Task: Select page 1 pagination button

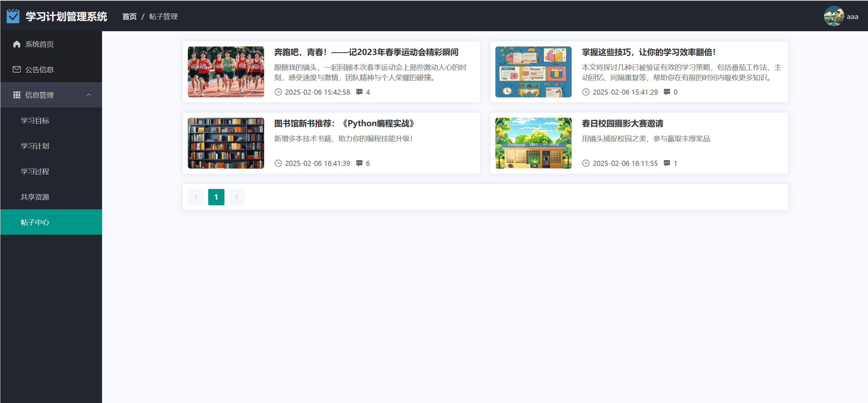Action: (x=216, y=197)
